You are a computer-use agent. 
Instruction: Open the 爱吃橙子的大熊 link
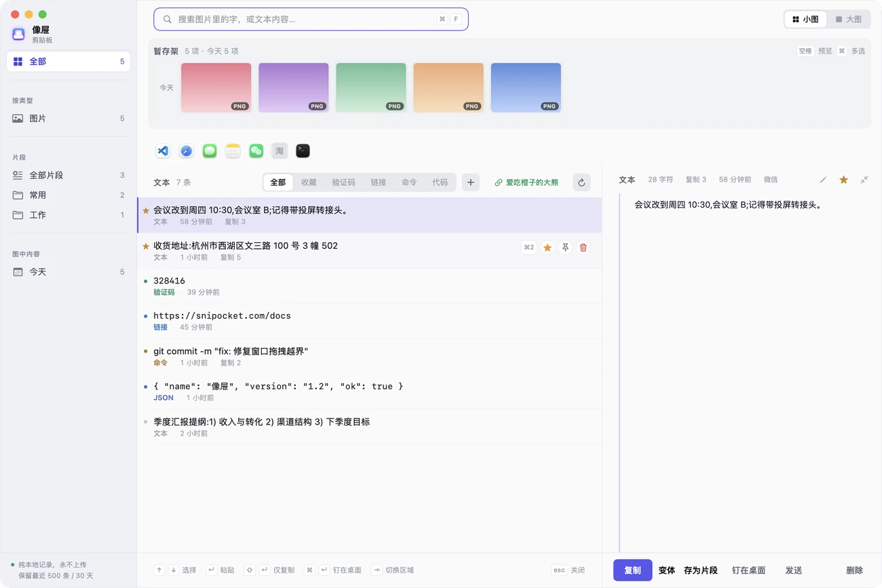tap(526, 182)
